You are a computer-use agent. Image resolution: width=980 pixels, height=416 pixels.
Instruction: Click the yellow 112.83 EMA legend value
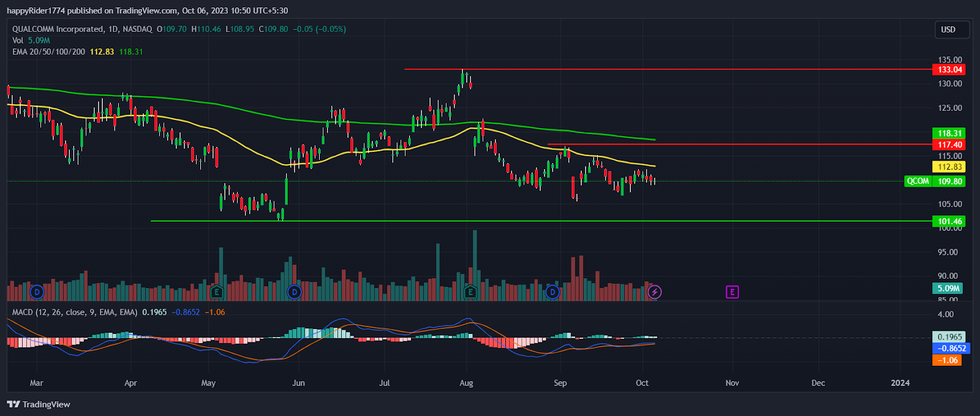(102, 52)
